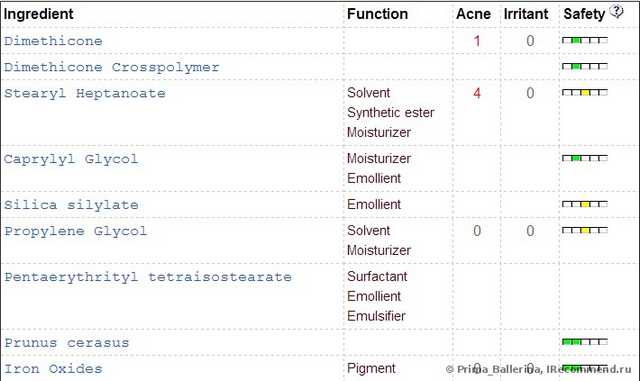
Task: Click Stearyl Heptanoate acne rating 4
Action: coord(477,93)
